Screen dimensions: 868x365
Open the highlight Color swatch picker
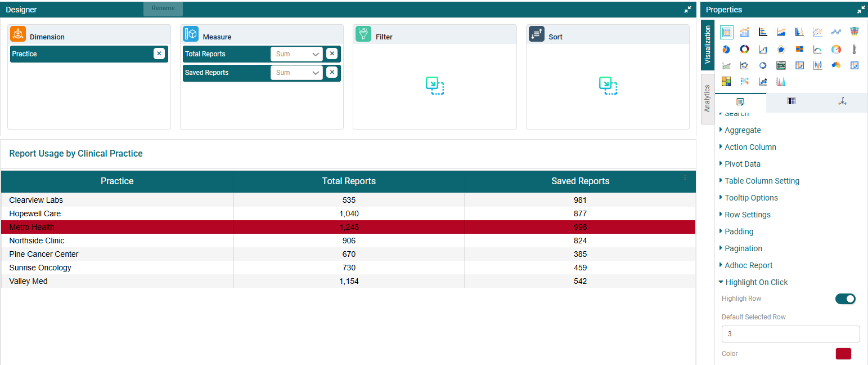(843, 354)
